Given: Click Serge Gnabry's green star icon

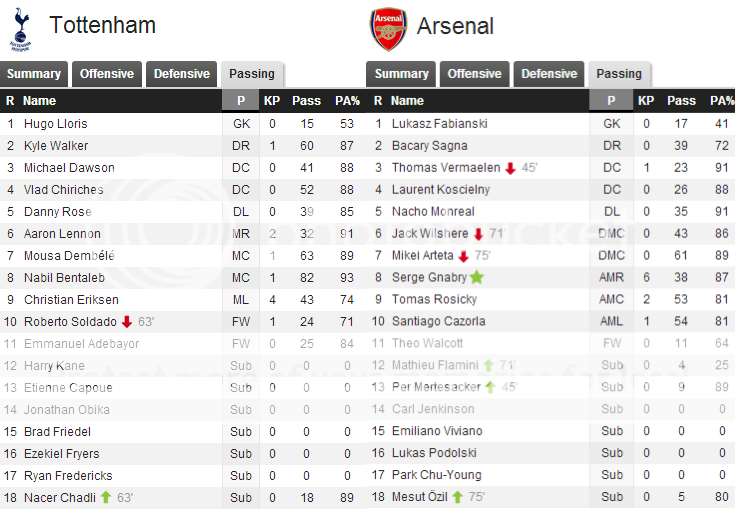Looking at the screenshot, I should [477, 278].
